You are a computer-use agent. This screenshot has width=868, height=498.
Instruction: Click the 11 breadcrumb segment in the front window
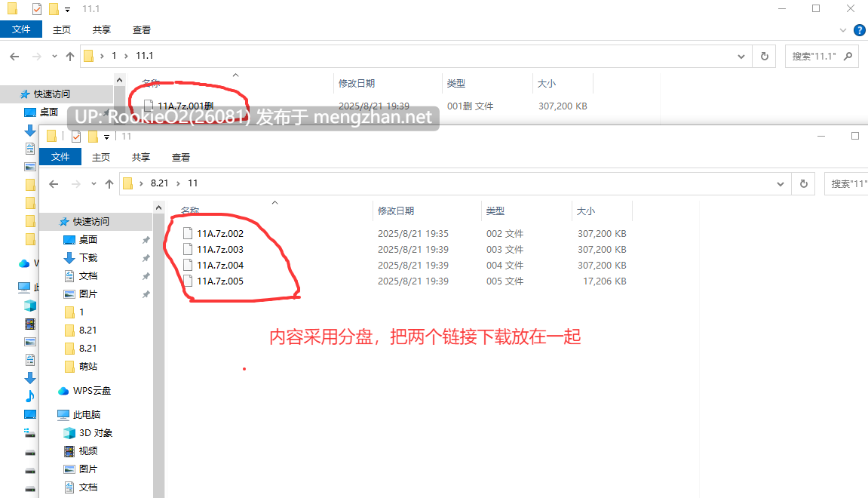192,183
